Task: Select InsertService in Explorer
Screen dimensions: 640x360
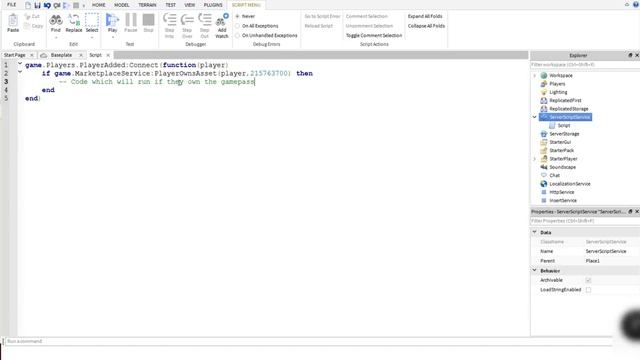Action: (x=563, y=201)
